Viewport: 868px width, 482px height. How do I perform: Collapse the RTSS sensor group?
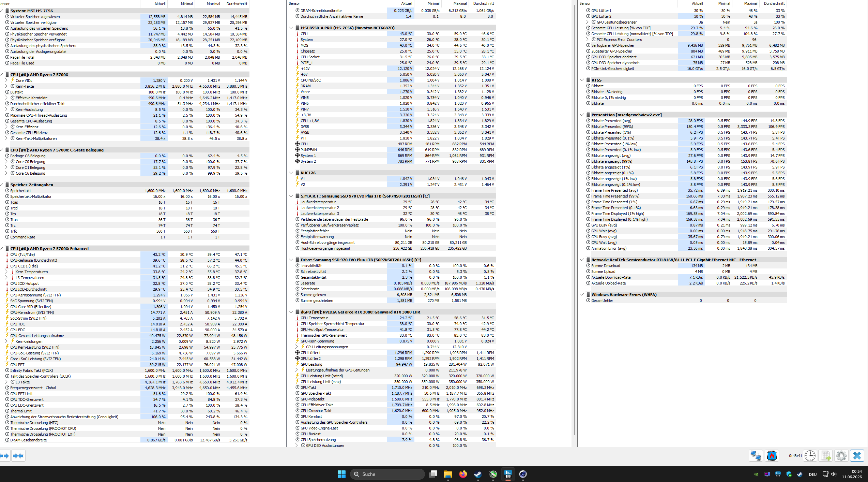pos(582,80)
